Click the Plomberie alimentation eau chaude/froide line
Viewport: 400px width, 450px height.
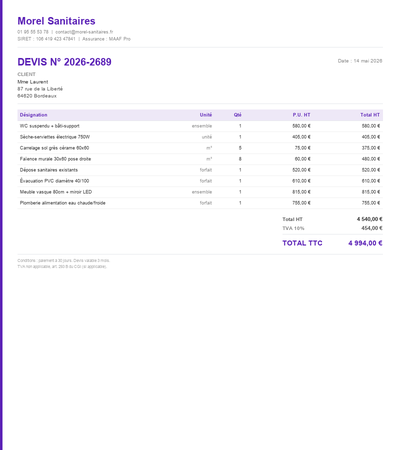click(200, 203)
